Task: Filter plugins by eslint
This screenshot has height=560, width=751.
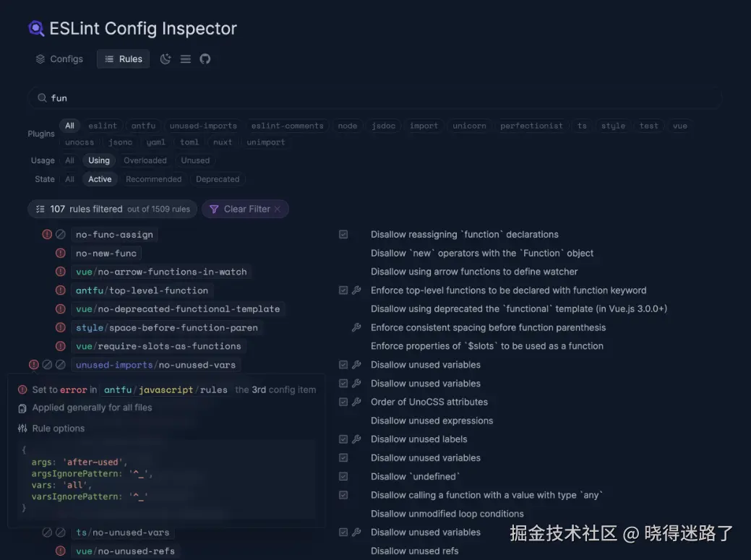Action: [x=103, y=126]
